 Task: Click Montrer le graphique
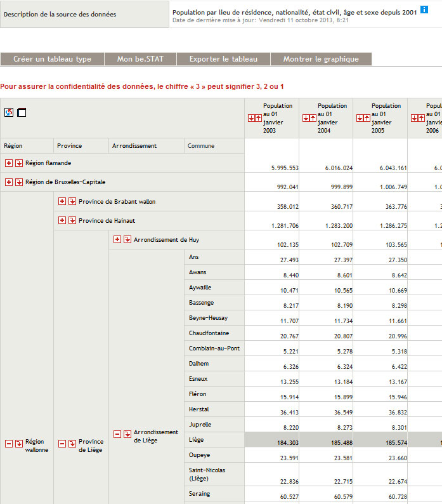pyautogui.click(x=321, y=59)
